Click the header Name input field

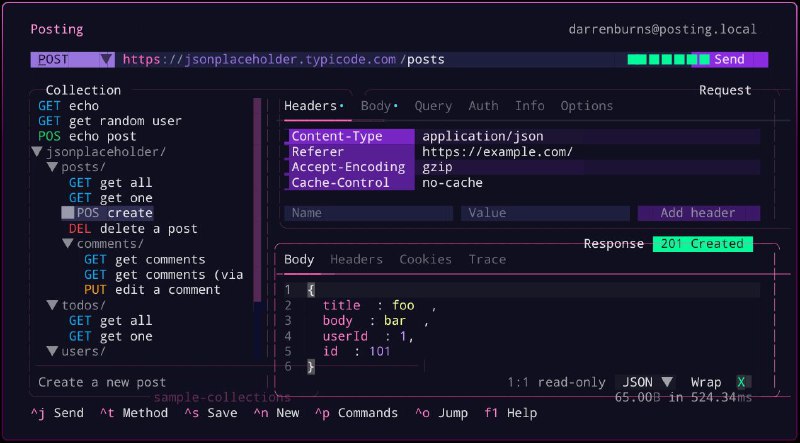click(368, 213)
